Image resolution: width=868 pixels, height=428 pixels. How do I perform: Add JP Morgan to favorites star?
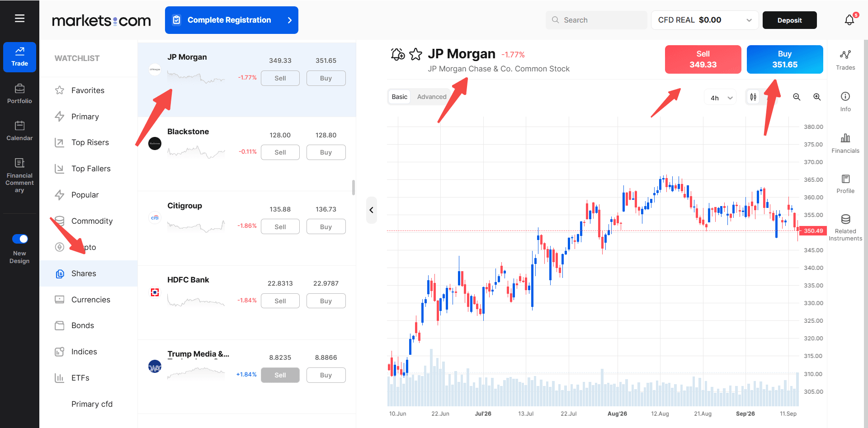point(415,54)
